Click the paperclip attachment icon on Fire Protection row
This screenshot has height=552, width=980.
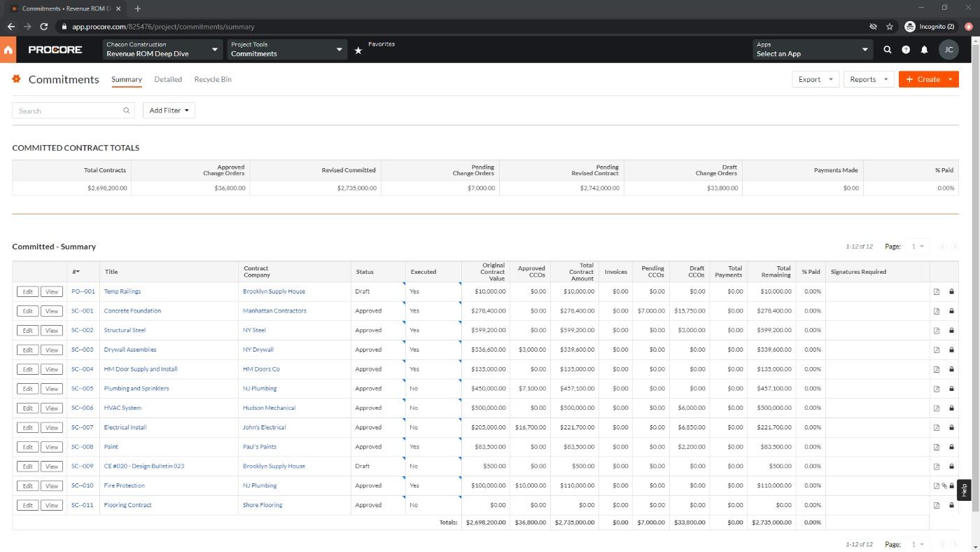click(x=944, y=485)
